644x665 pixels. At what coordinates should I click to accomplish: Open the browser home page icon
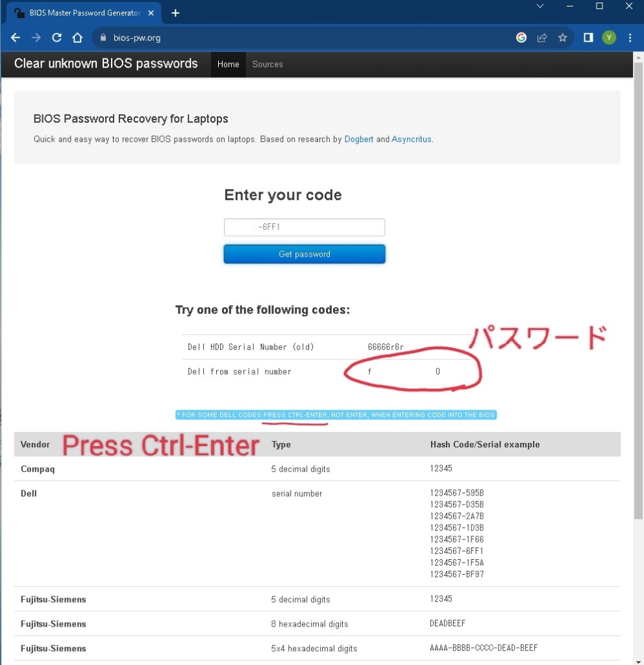[77, 38]
